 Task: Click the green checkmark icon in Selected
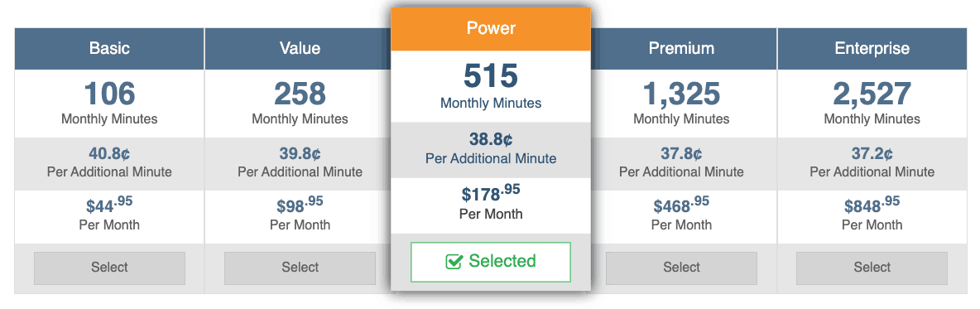tap(454, 262)
